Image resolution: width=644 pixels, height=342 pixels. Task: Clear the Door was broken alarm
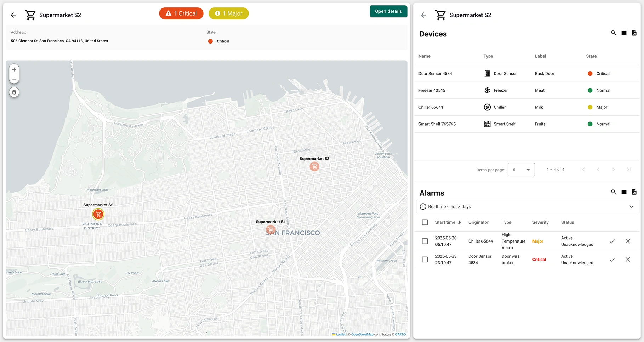628,259
